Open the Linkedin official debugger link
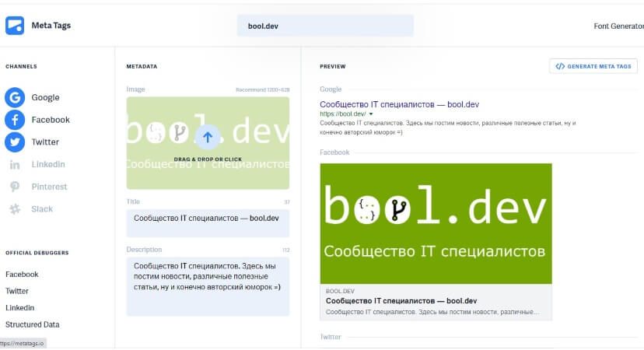644x350 pixels. coord(19,308)
